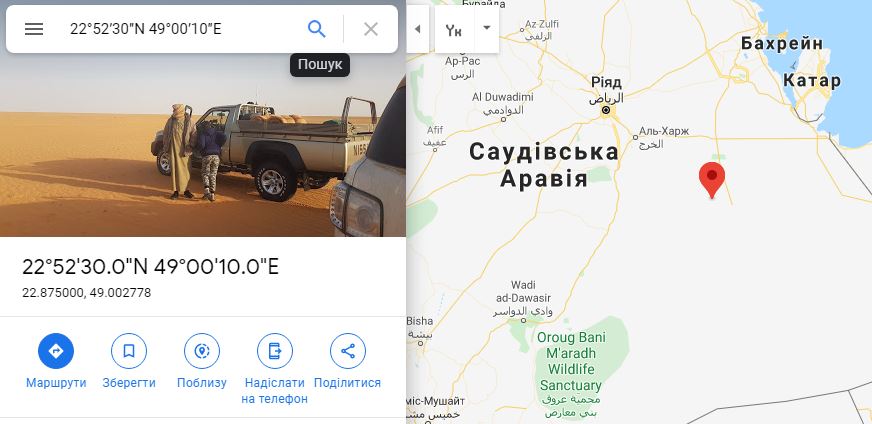
Task: Open the desert pickup truck photo
Action: pyautogui.click(x=203, y=145)
